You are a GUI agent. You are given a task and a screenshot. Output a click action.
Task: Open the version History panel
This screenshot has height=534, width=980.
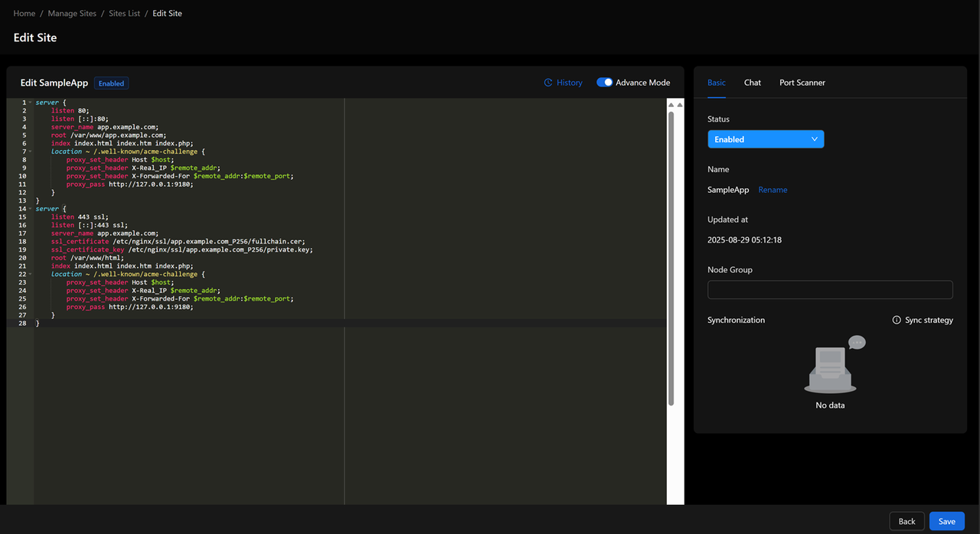click(568, 82)
